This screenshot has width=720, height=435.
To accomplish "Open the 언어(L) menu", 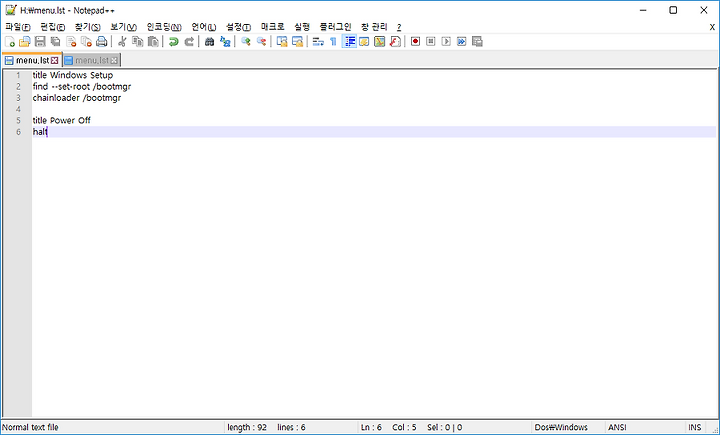I will click(x=203, y=27).
